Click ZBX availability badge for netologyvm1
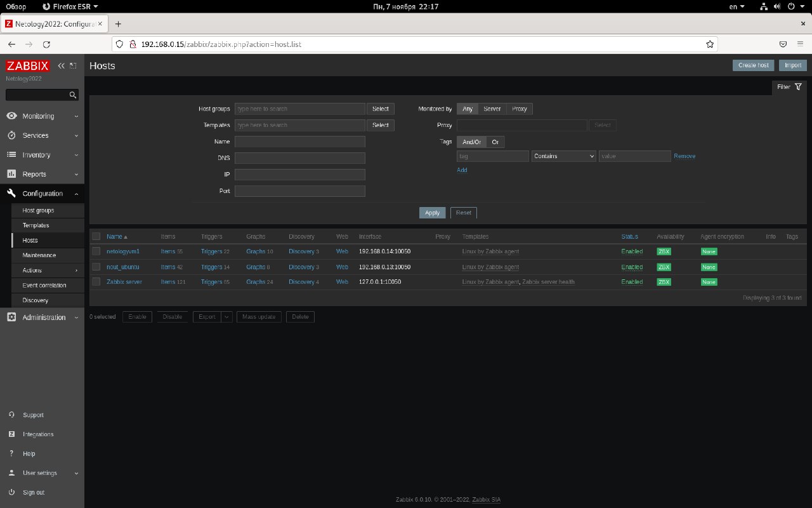 point(664,251)
